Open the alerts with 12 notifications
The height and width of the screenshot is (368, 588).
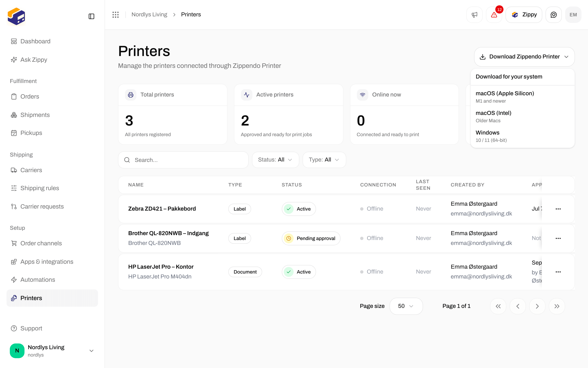(x=494, y=15)
